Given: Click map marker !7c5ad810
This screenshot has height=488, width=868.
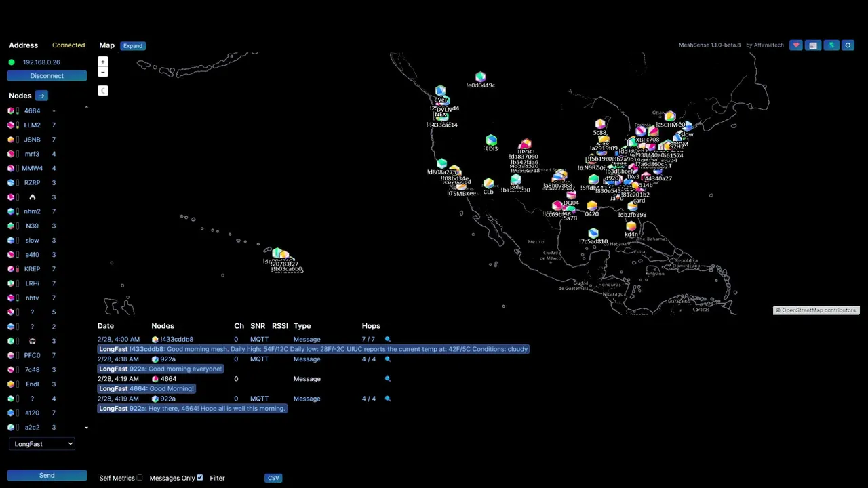Looking at the screenshot, I should (593, 233).
